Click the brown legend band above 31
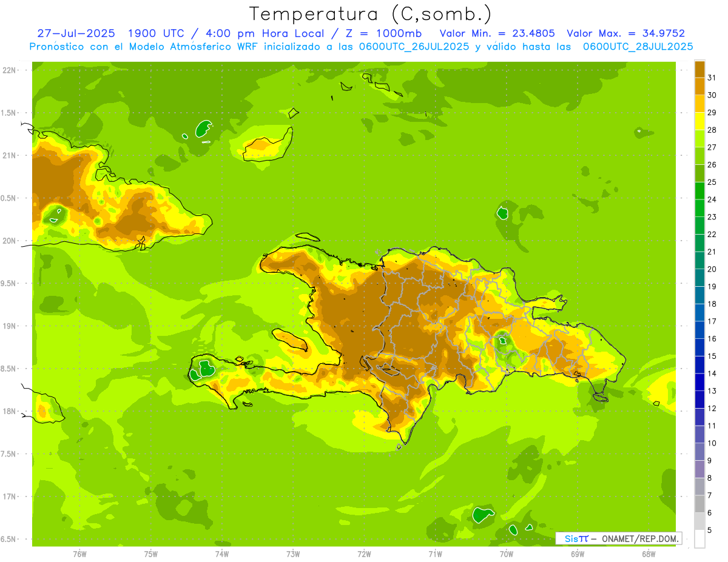 coord(699,69)
